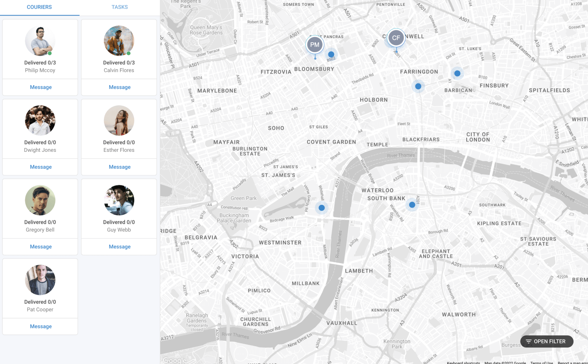Open the map Terms of Use link

point(541,362)
